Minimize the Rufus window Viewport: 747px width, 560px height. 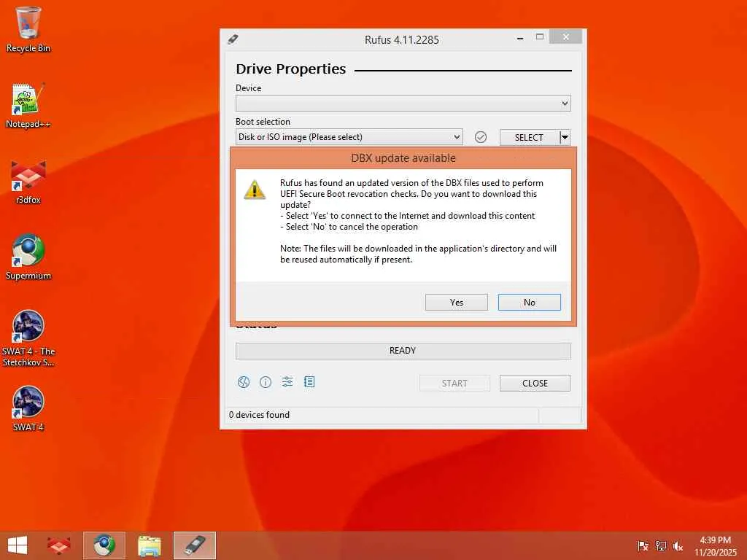[520, 38]
